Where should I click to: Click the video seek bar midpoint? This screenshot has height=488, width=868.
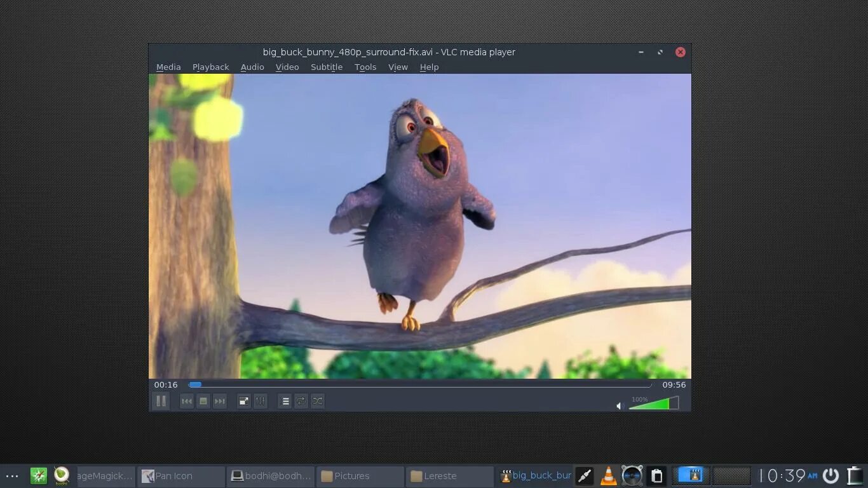click(x=420, y=384)
